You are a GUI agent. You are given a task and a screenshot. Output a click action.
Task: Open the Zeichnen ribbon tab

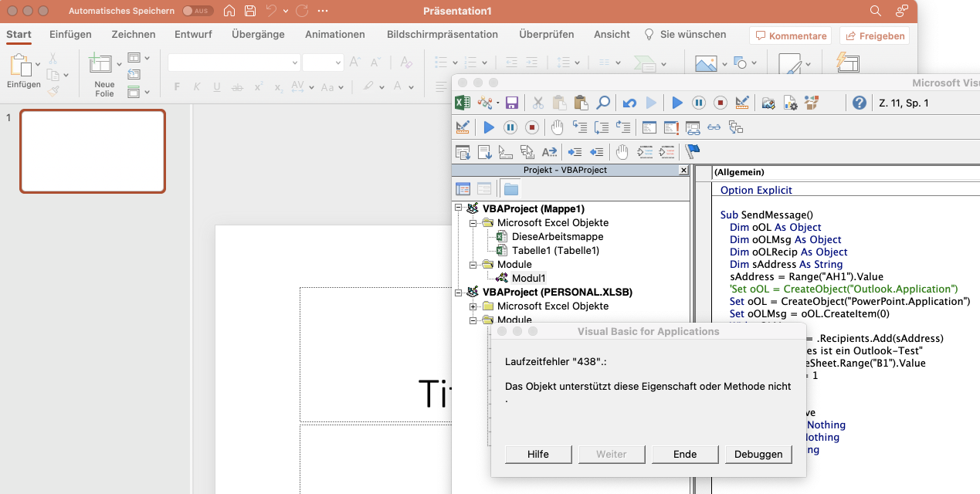click(x=133, y=34)
